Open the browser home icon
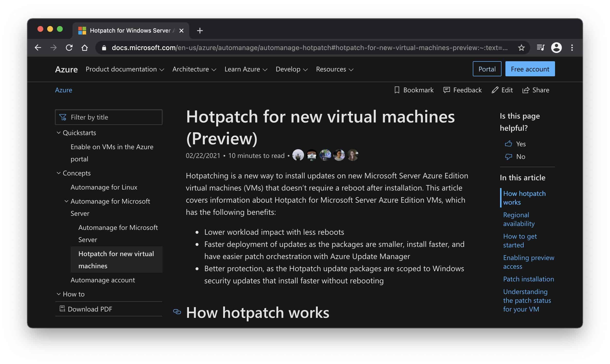 coord(85,48)
